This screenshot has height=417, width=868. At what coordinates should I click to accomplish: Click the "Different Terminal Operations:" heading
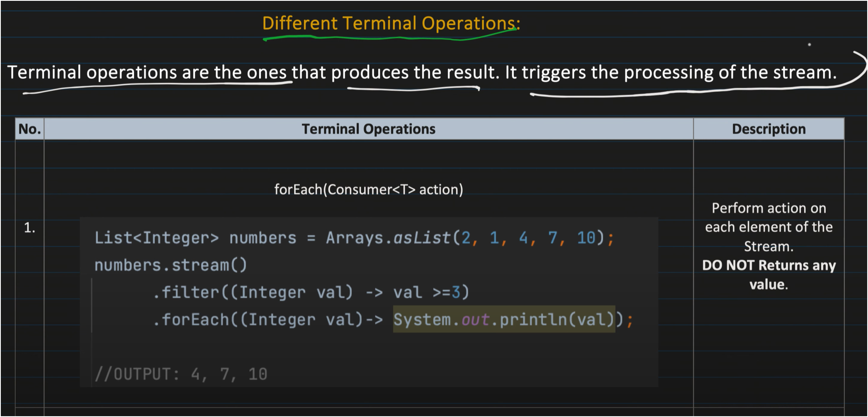pos(391,23)
